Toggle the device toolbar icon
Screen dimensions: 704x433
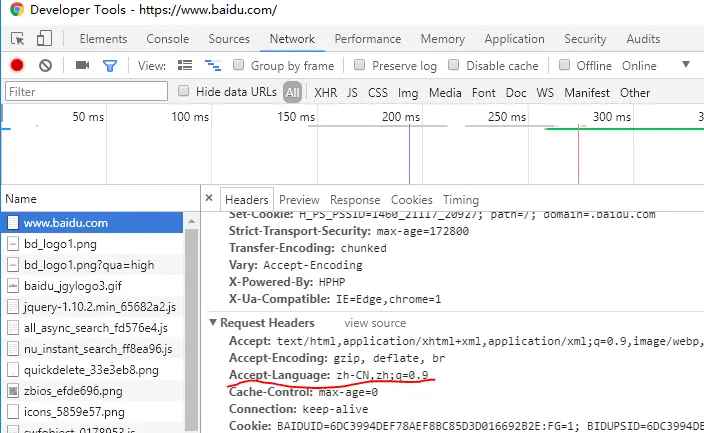pos(44,38)
